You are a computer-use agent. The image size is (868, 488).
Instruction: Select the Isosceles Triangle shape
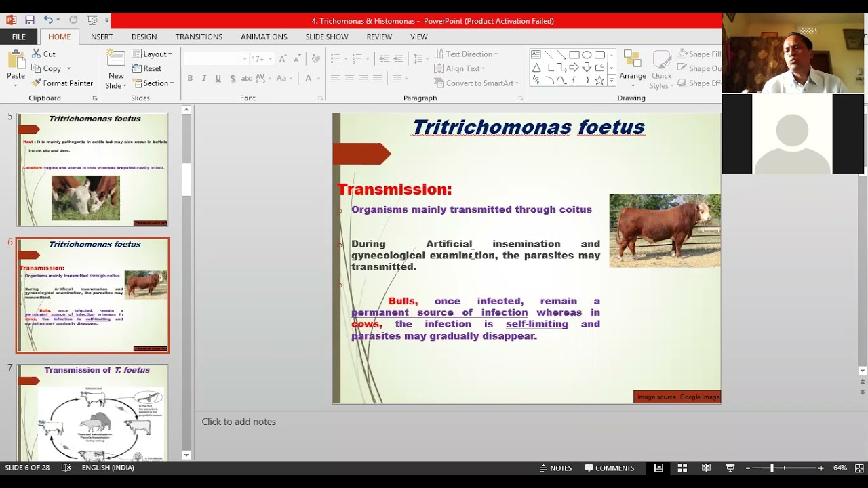536,68
